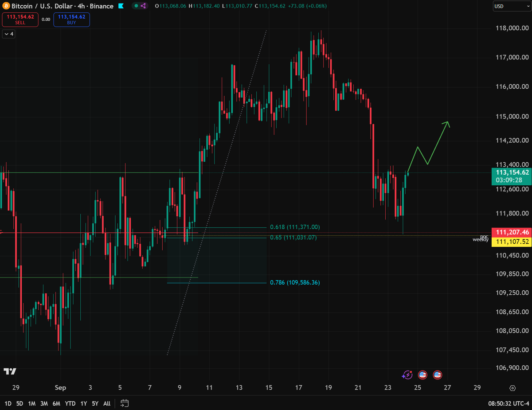Click 111,800.00 on the price scale
532x410 pixels.
click(512, 213)
